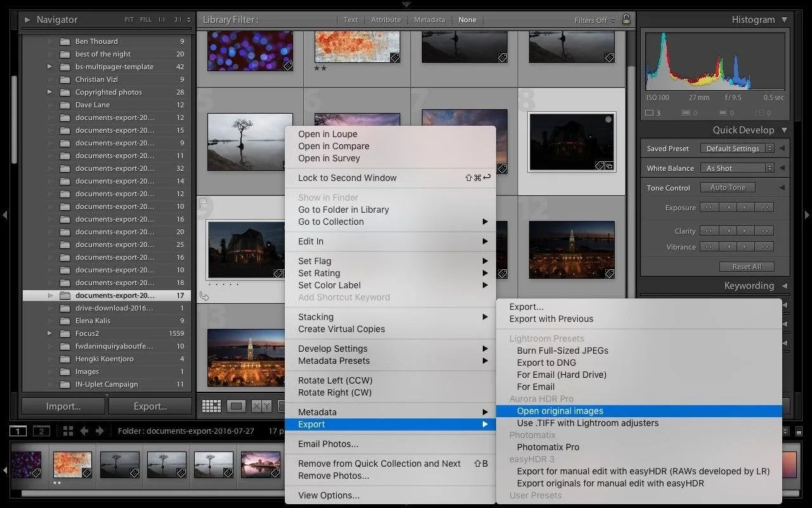The width and height of the screenshot is (812, 508).
Task: Open the Saved Preset Default Settings dropdown
Action: 736,149
